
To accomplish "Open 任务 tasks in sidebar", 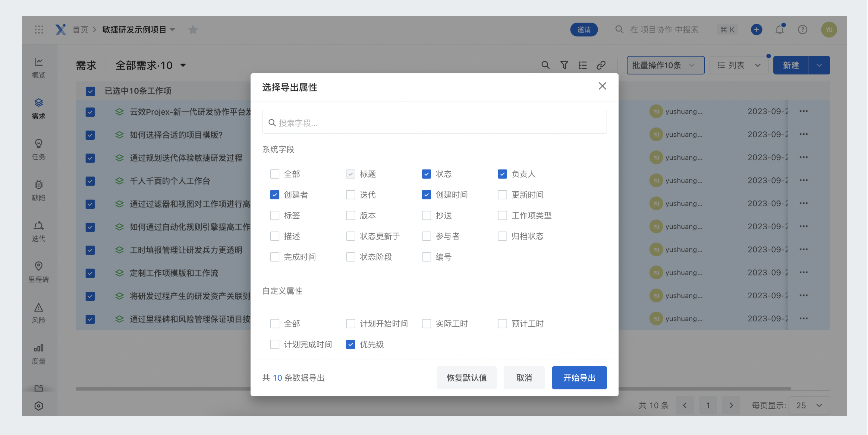I will [39, 150].
